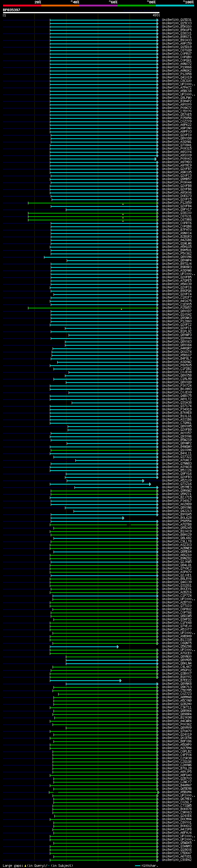Select the UniRef100_A9NUK2 label
197x868 pixels.
coord(176,71)
